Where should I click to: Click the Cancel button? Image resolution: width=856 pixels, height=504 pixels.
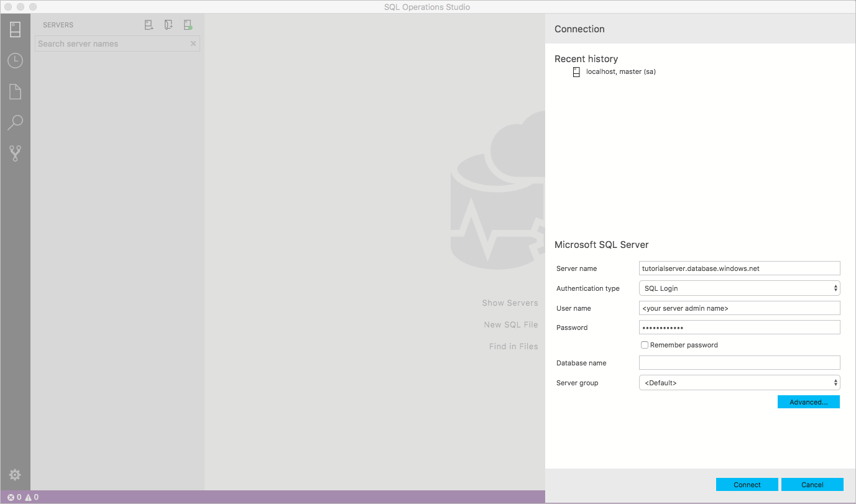pyautogui.click(x=812, y=485)
